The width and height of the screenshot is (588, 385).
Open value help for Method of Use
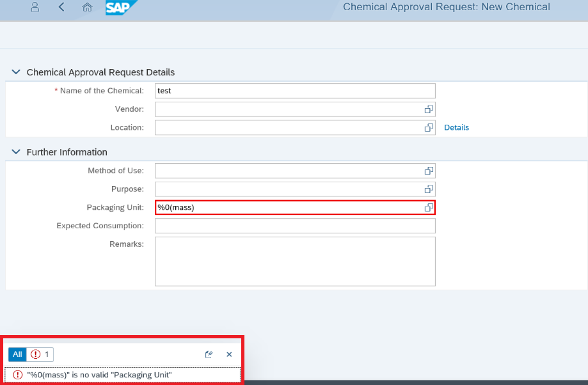coord(429,171)
